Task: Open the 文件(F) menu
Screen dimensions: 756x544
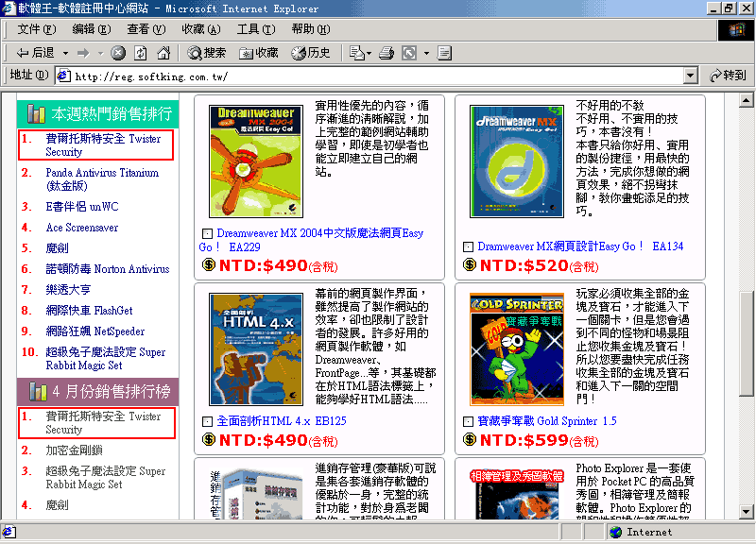Action: pyautogui.click(x=37, y=29)
